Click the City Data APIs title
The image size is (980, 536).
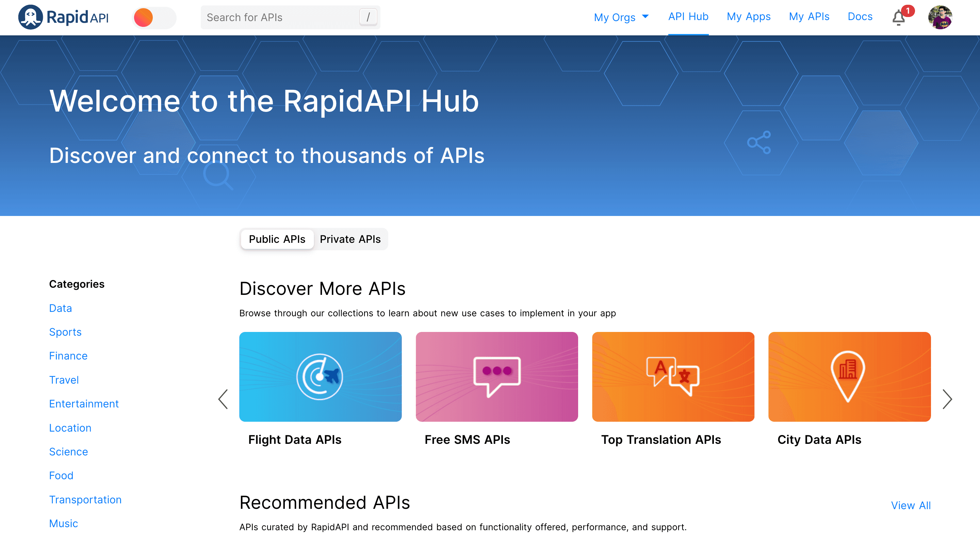pos(819,440)
